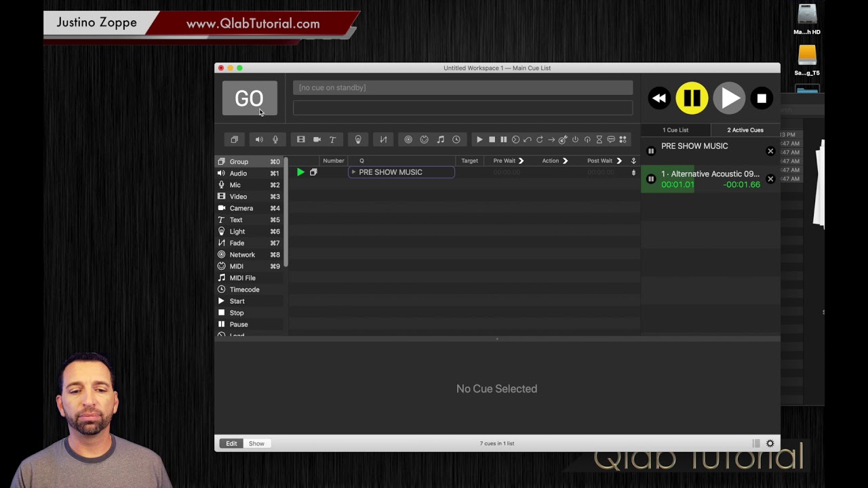This screenshot has height=488, width=868.
Task: Select MIDI File in the cue type sidebar
Action: [249, 278]
